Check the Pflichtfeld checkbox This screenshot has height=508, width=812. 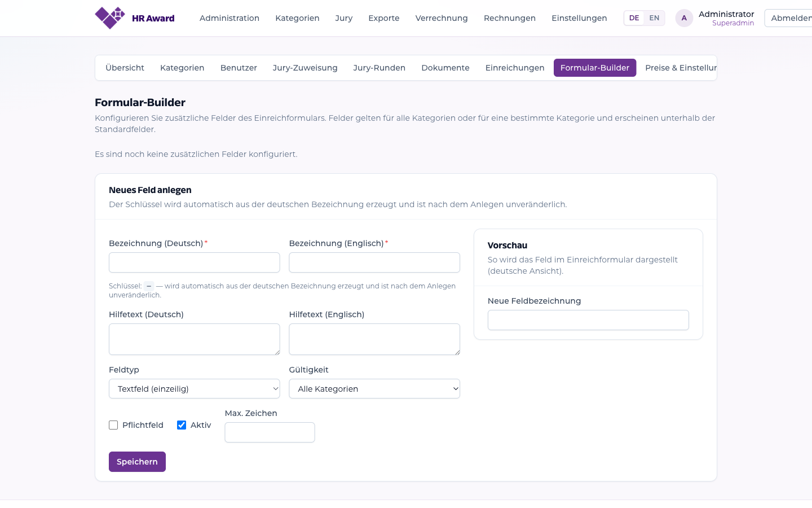coord(113,425)
